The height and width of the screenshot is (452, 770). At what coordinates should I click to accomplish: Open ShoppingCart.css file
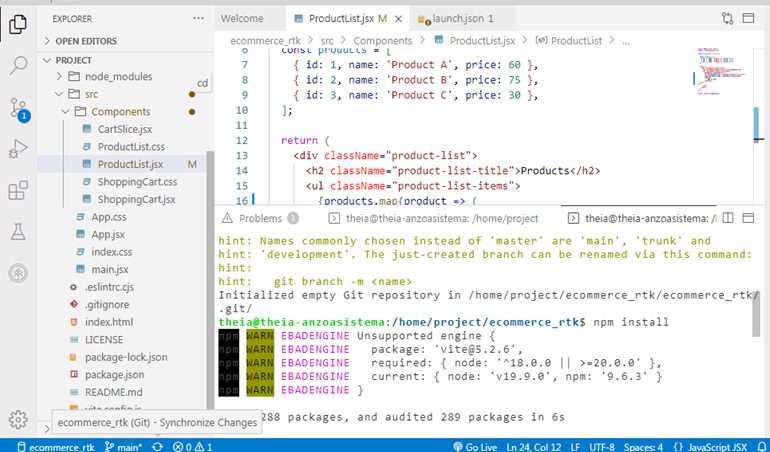138,182
